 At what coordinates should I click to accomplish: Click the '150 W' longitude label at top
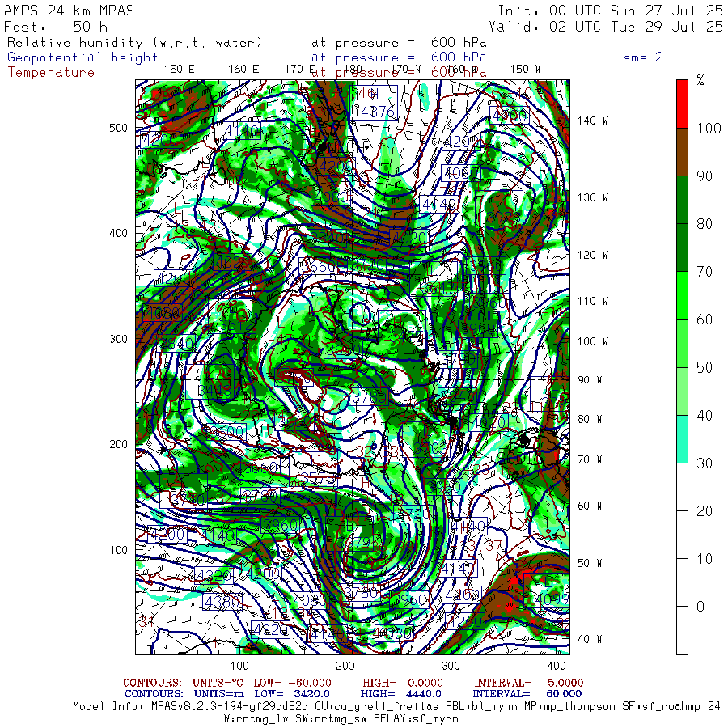pos(525,70)
